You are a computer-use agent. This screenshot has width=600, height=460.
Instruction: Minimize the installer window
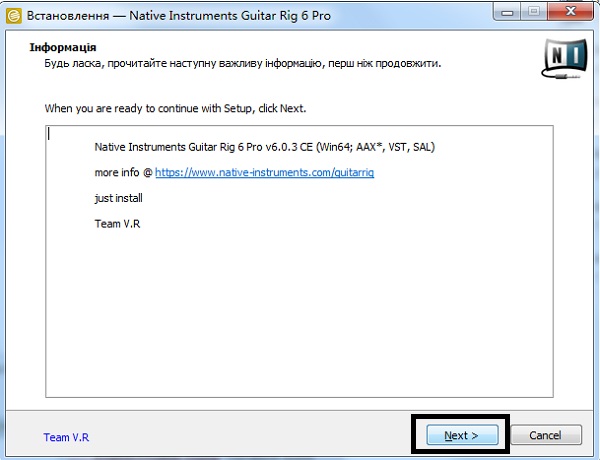click(507, 12)
